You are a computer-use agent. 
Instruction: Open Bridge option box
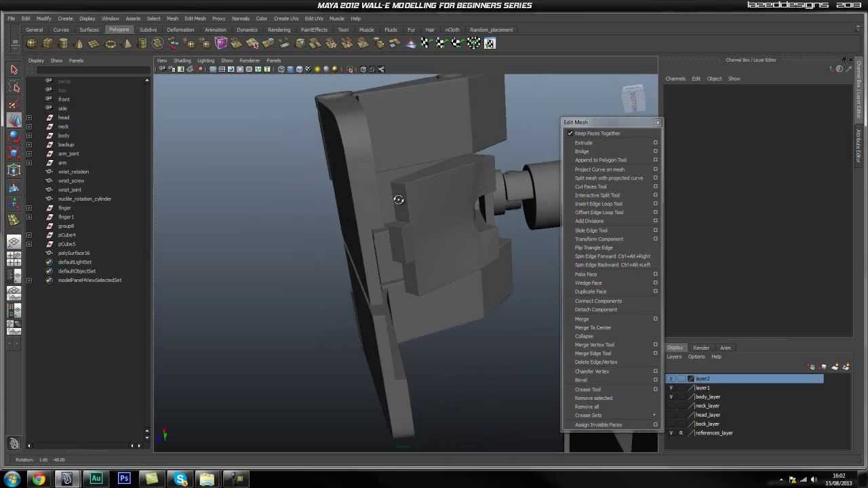pyautogui.click(x=655, y=151)
